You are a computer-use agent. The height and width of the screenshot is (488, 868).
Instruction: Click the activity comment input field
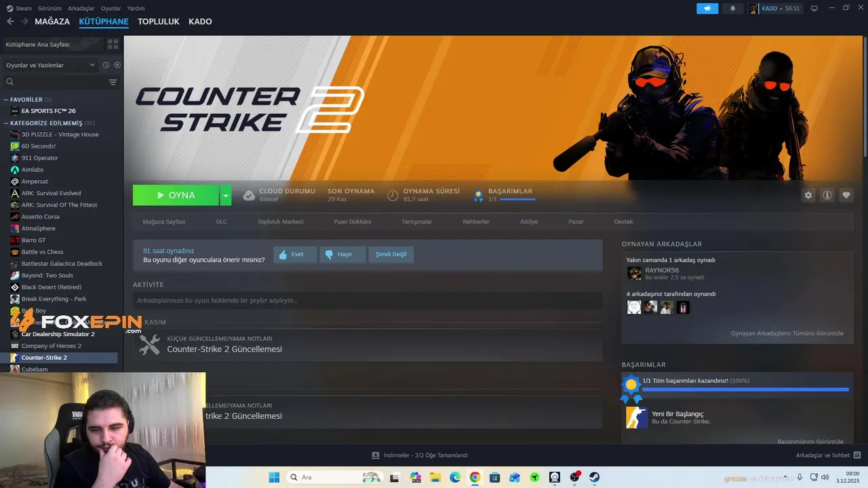pyautogui.click(x=368, y=300)
